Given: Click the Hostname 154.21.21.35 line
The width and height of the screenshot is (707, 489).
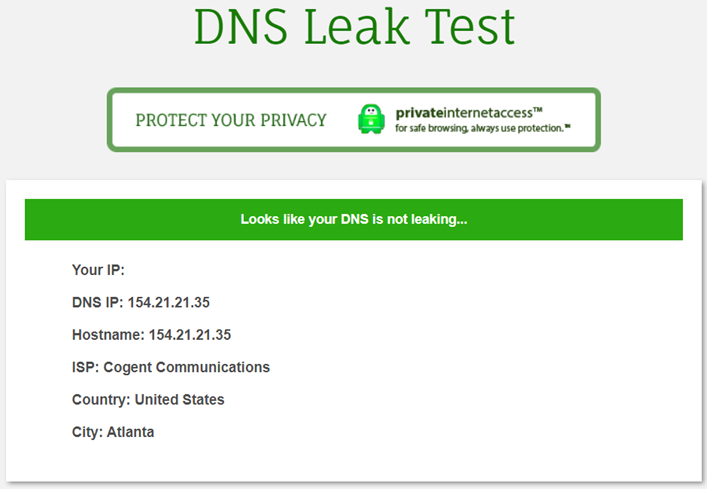Looking at the screenshot, I should [152, 335].
